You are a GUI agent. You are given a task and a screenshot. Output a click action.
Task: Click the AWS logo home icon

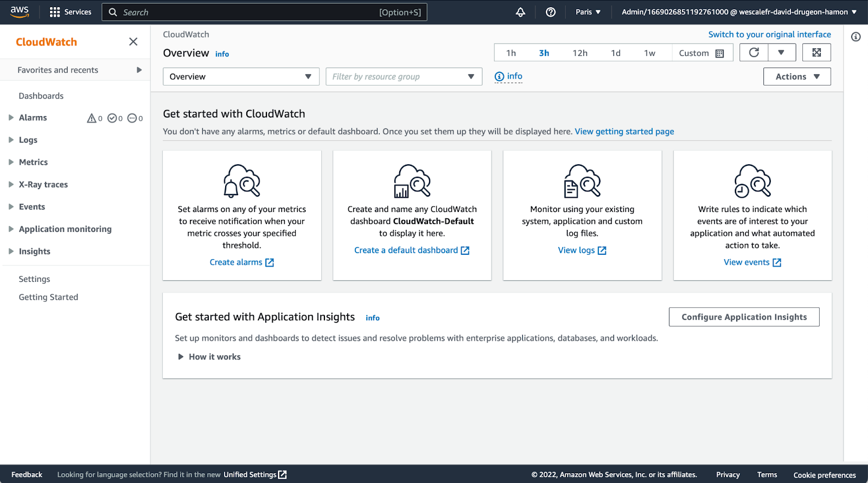coord(20,12)
